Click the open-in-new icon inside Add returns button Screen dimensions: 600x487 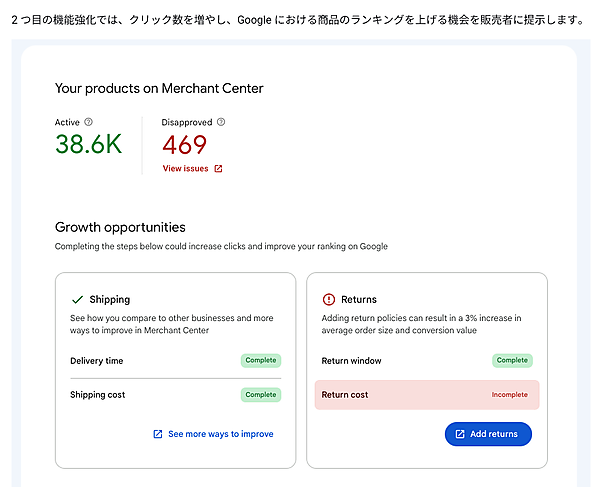[460, 434]
